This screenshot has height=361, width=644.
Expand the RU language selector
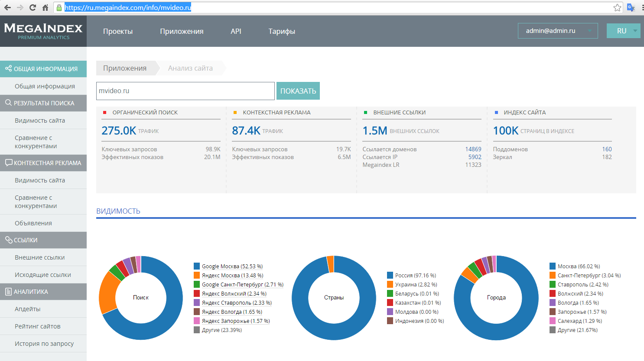tap(623, 31)
